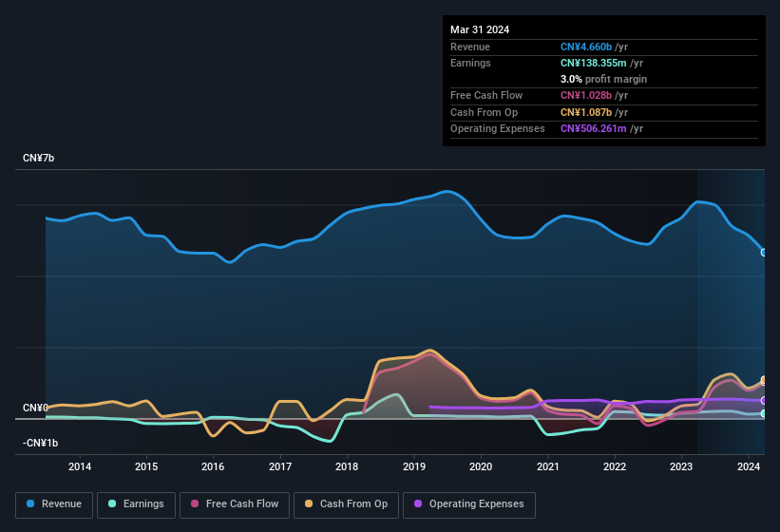The width and height of the screenshot is (780, 532).
Task: Click the 2018 x-axis label
Action: pyautogui.click(x=347, y=466)
